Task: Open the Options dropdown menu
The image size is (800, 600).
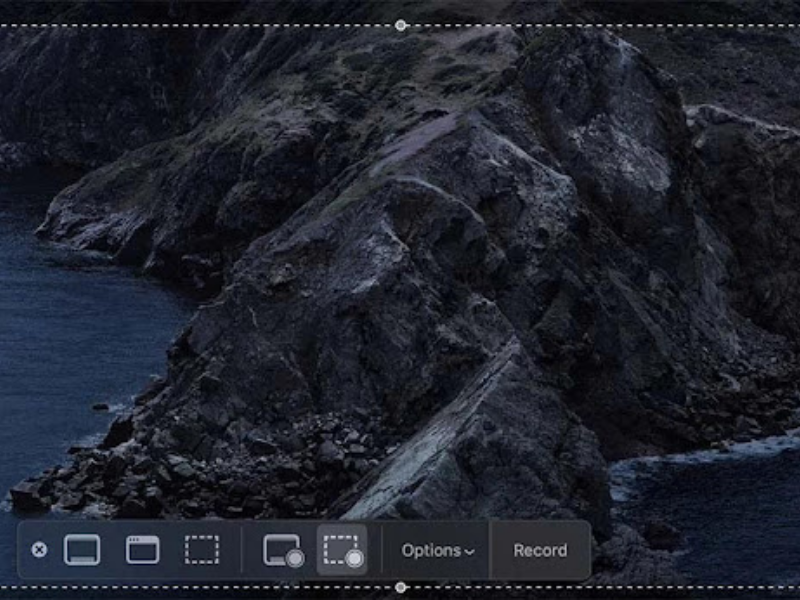Action: point(438,551)
